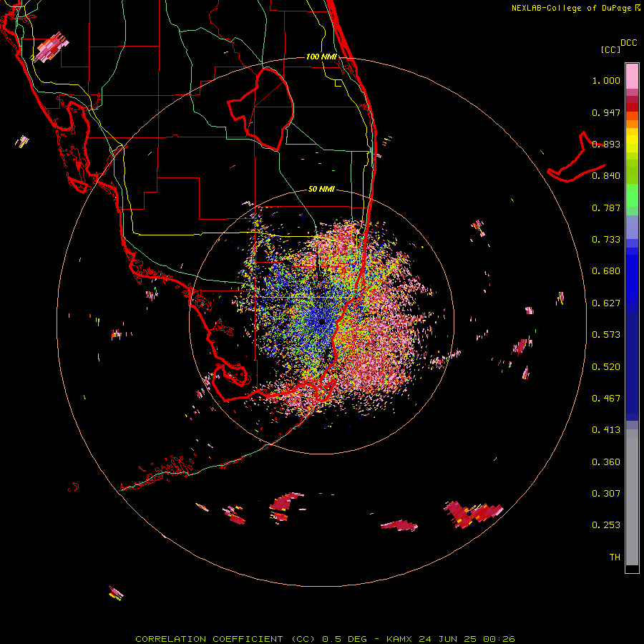Select the 0.360 scale value
Image resolution: width=644 pixels, height=644 pixels.
(606, 462)
